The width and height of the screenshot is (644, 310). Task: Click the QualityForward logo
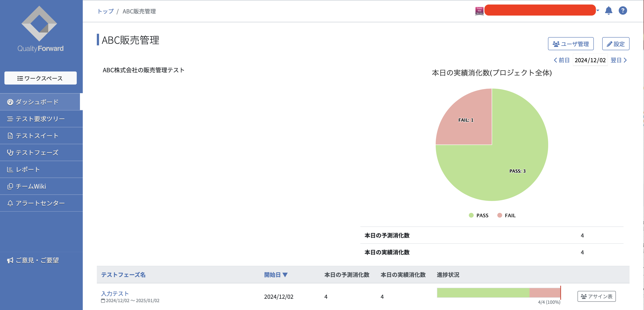pyautogui.click(x=40, y=29)
